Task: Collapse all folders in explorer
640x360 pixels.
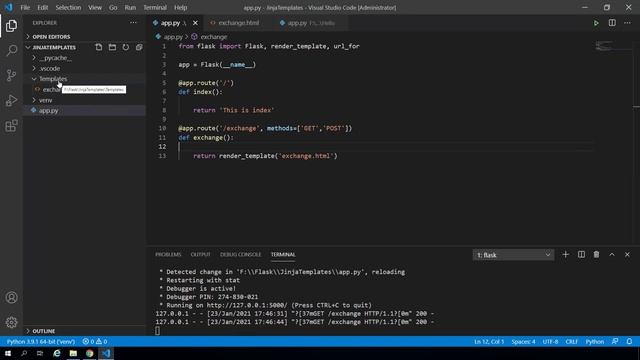Action: 139,47
